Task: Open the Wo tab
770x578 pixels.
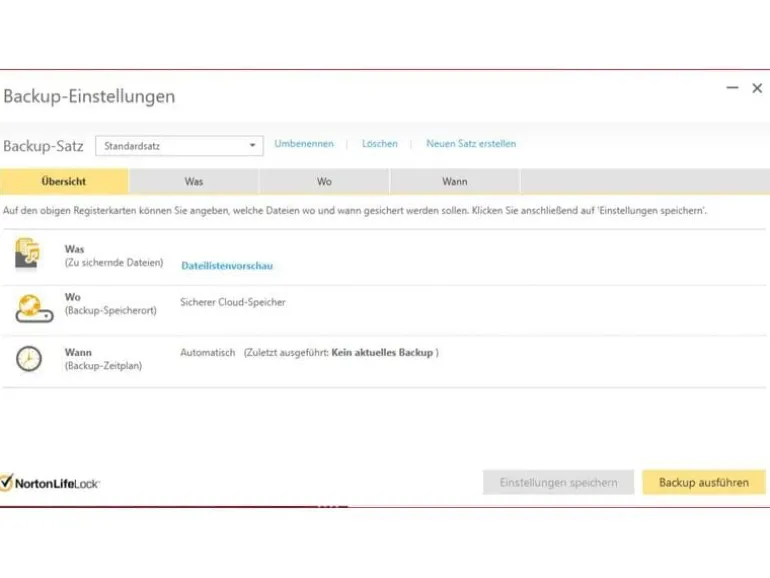Action: click(324, 181)
